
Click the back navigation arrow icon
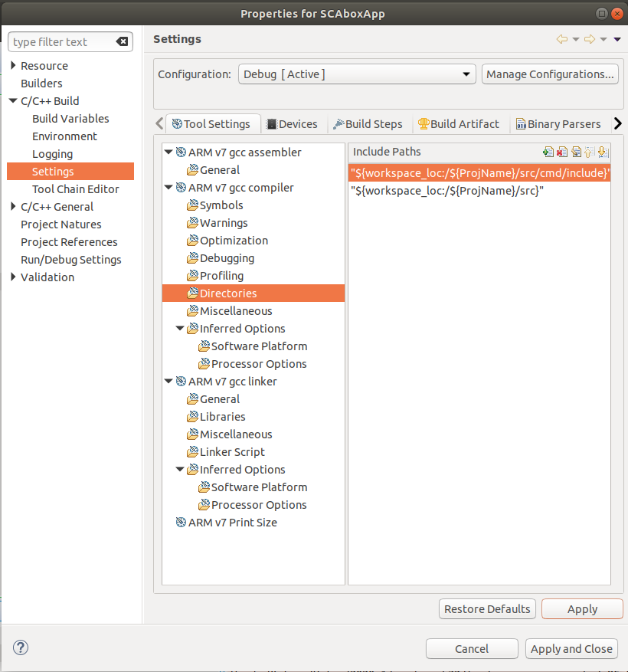[562, 39]
